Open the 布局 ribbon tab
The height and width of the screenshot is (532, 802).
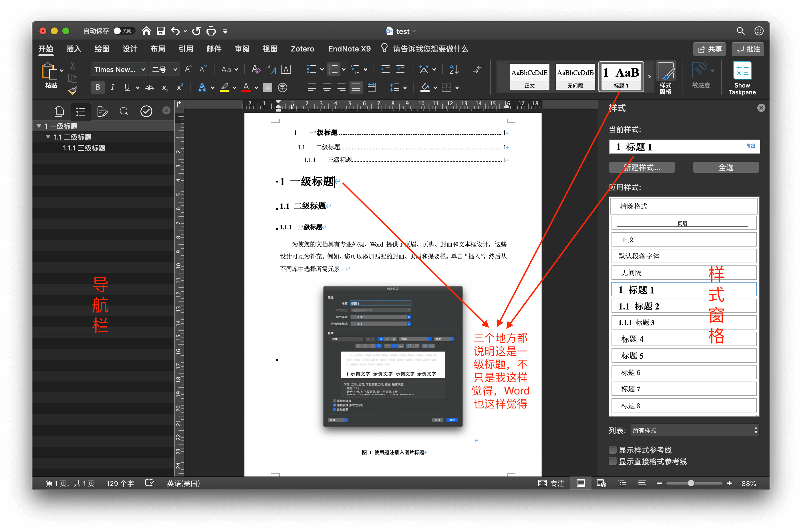[x=158, y=49]
